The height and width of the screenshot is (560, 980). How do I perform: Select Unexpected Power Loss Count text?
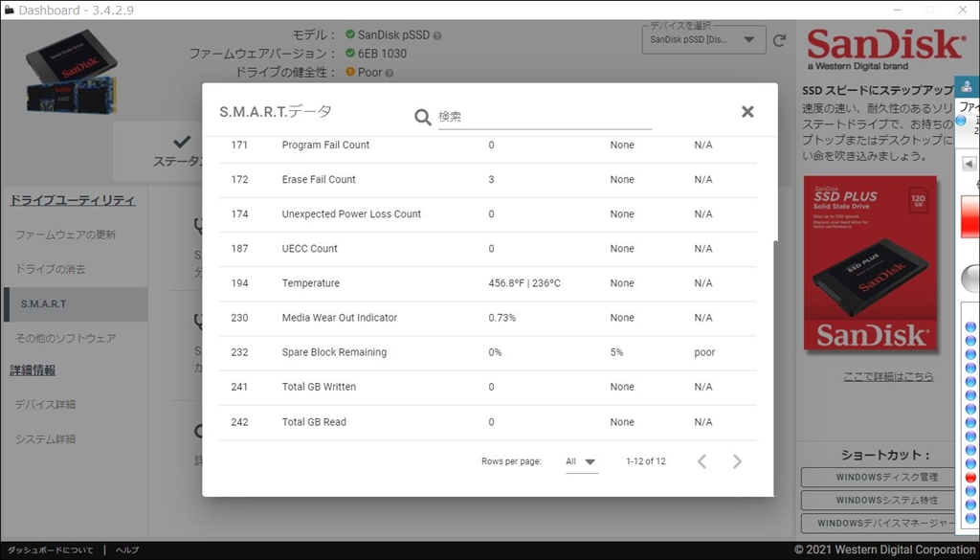click(351, 213)
